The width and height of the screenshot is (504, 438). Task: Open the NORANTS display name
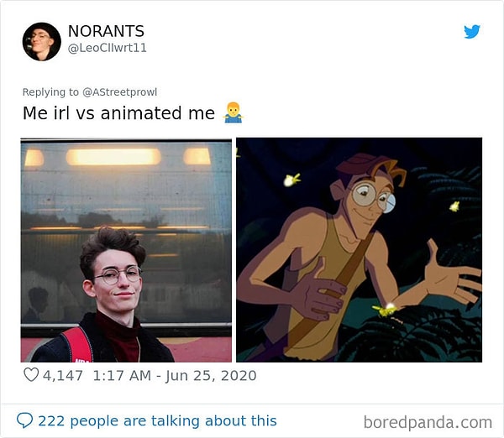[x=106, y=32]
